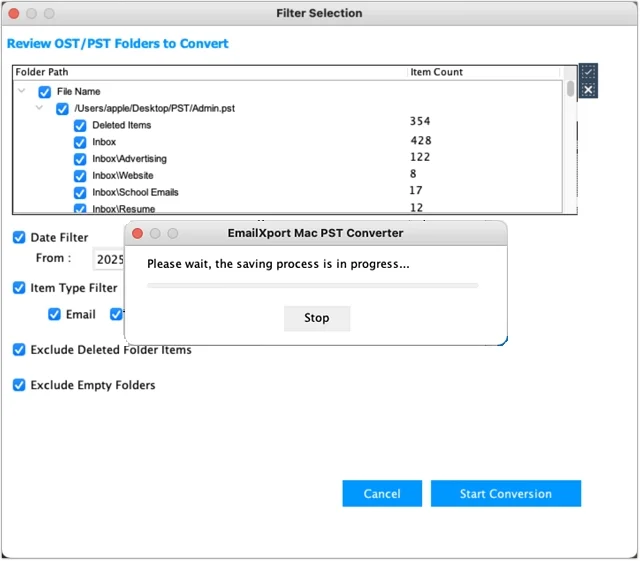Click 'Review OST/PST Folders to Convert' heading
Screen dimensions: 640x561
pos(118,44)
